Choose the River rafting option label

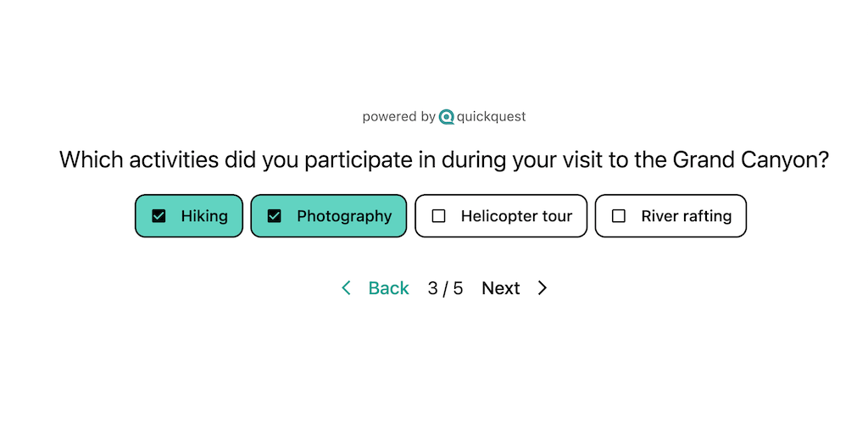point(686,216)
